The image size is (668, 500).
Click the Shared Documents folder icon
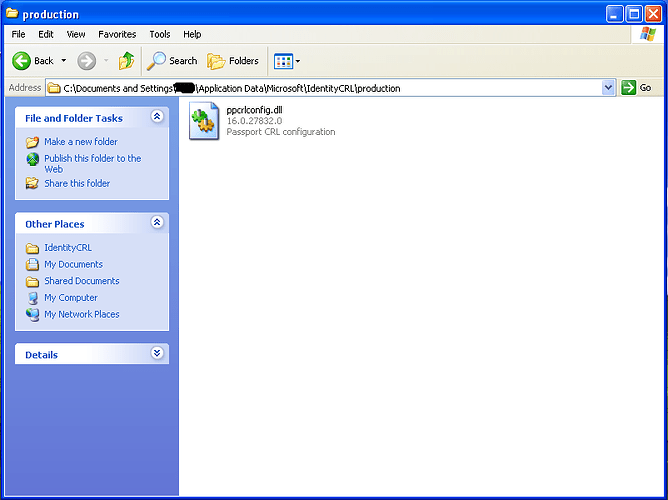click(x=32, y=282)
